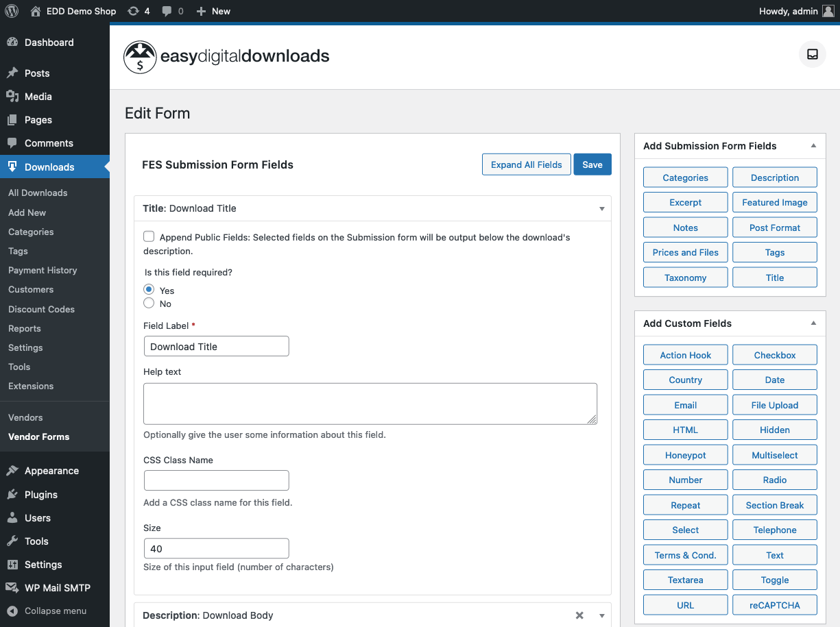Click the Appearance paintbrush icon
The height and width of the screenshot is (627, 840).
[12, 471]
